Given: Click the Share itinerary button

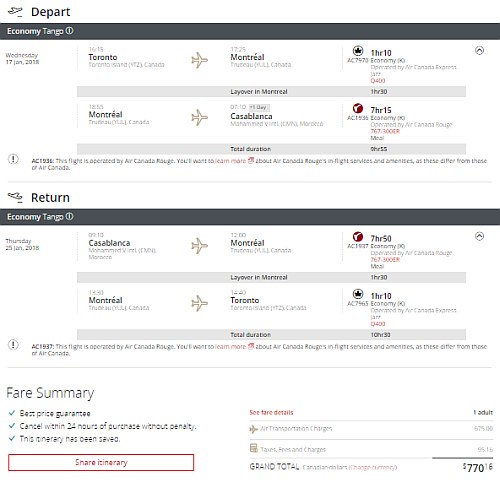Looking at the screenshot, I should [x=101, y=462].
